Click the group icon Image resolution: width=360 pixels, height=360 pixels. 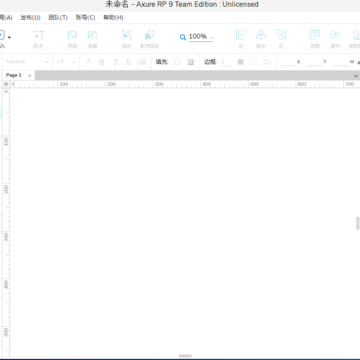pos(126,35)
